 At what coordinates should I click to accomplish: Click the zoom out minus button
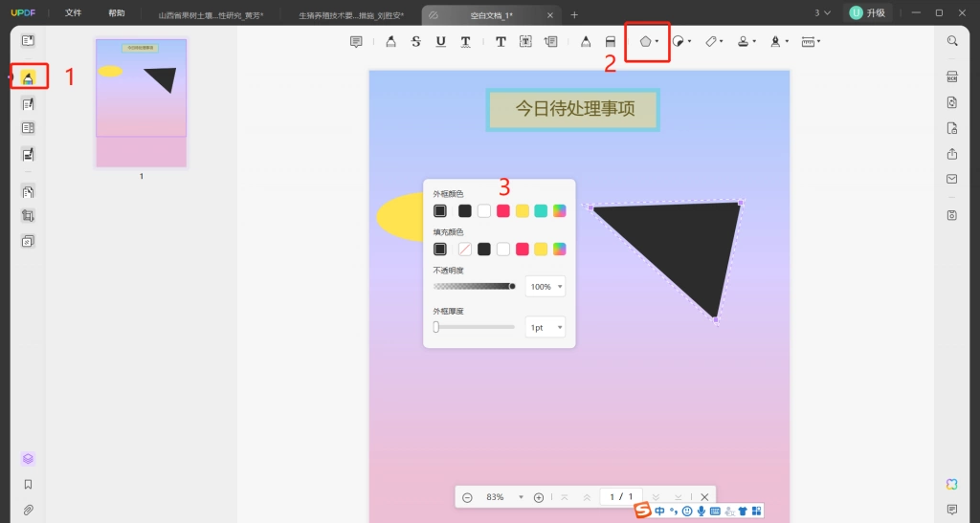pos(467,497)
